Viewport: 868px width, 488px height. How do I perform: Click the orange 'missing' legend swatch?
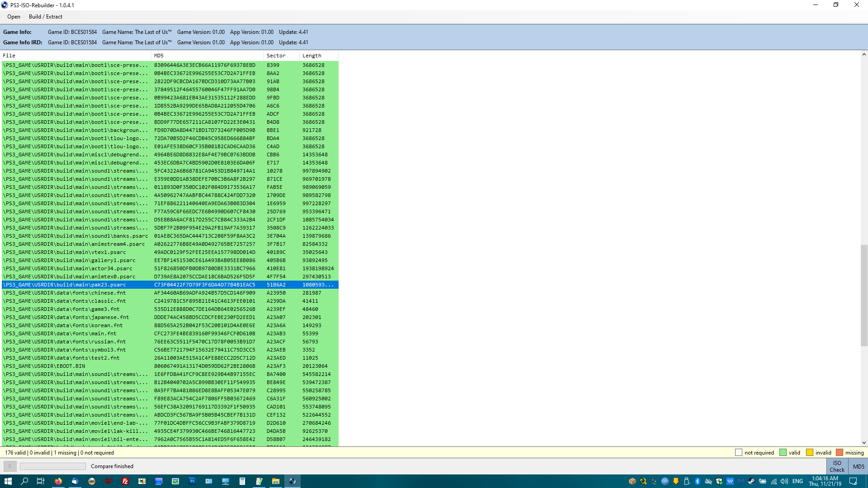point(840,452)
